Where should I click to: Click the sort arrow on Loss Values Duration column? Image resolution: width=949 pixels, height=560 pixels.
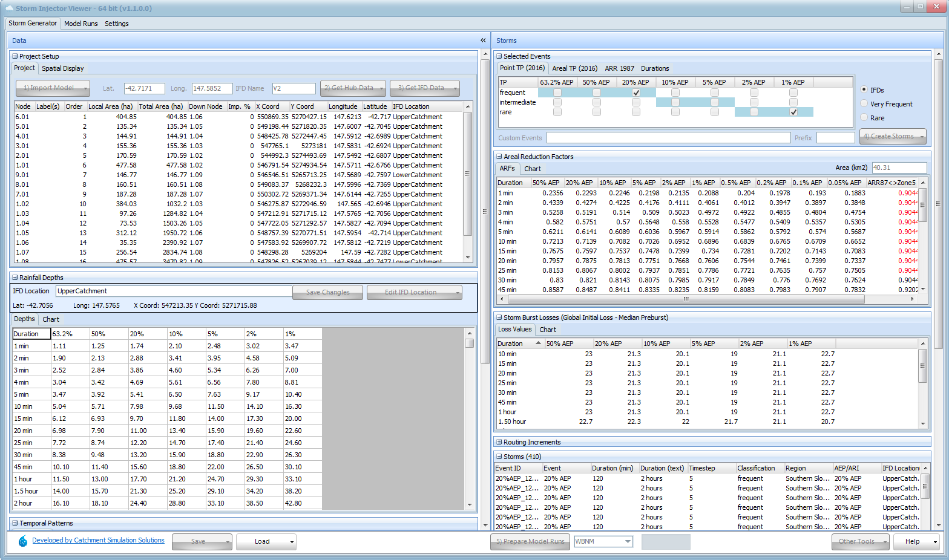point(538,343)
